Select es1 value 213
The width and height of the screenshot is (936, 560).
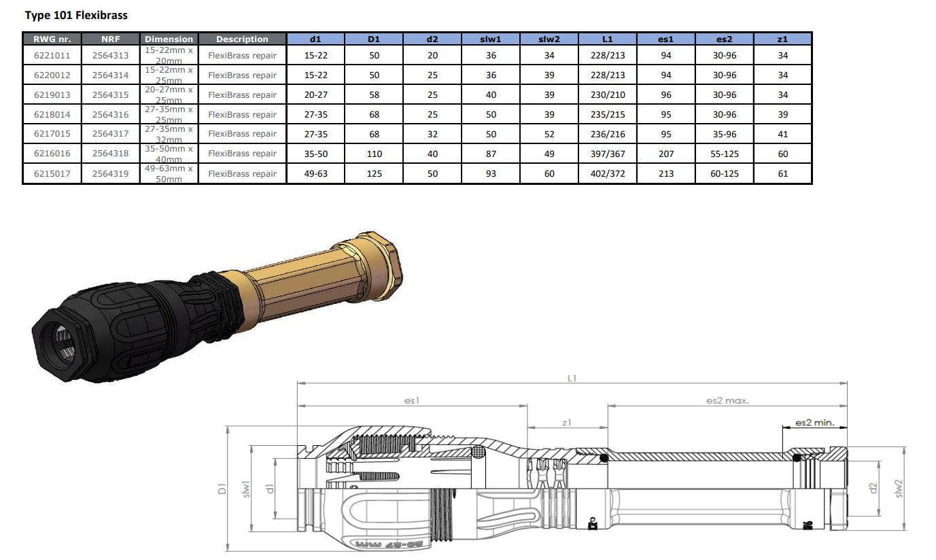(666, 174)
